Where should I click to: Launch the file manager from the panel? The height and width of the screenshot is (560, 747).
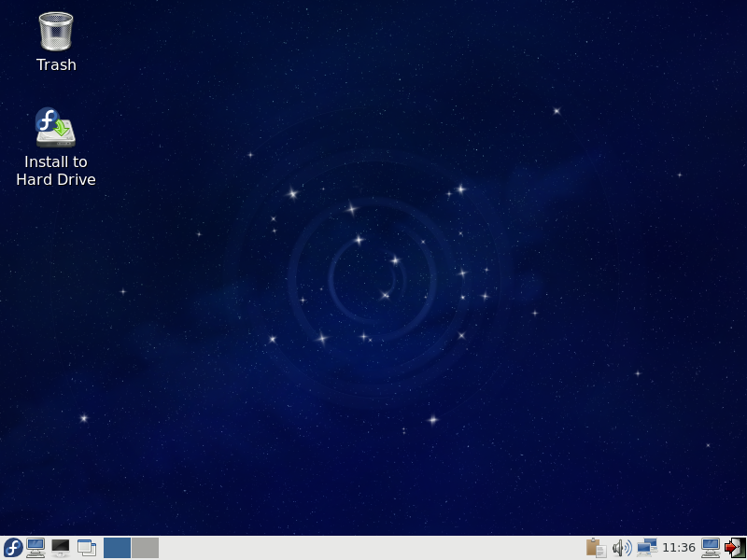pyautogui.click(x=36, y=548)
